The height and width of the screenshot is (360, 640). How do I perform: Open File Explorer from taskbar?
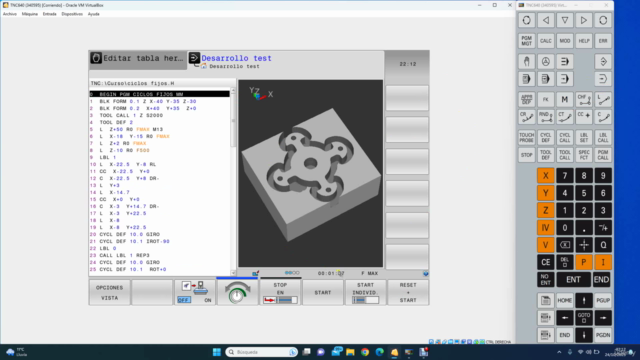tap(350, 352)
